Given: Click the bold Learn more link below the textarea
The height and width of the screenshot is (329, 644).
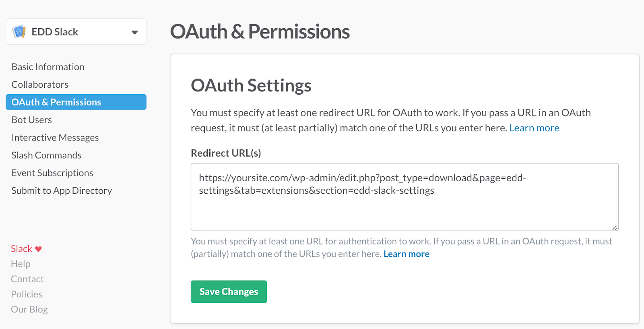Looking at the screenshot, I should [406, 254].
